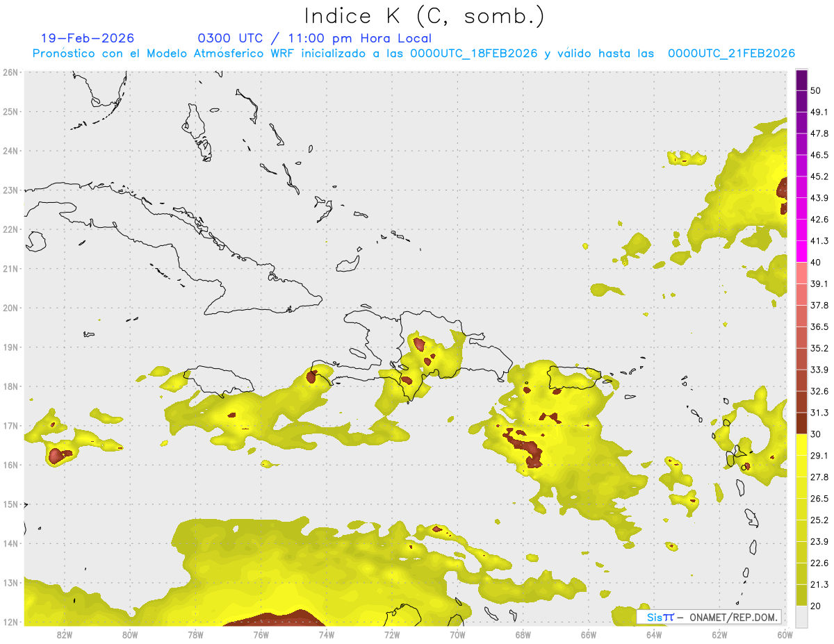Screen dimensions: 834x644
Task: Pick the gray swatch below the 20 label
Action: click(801, 616)
